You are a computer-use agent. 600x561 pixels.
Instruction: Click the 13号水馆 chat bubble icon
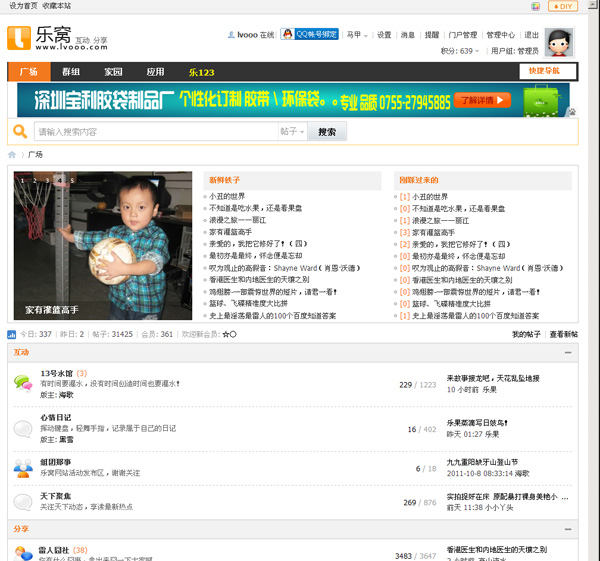pos(23,383)
